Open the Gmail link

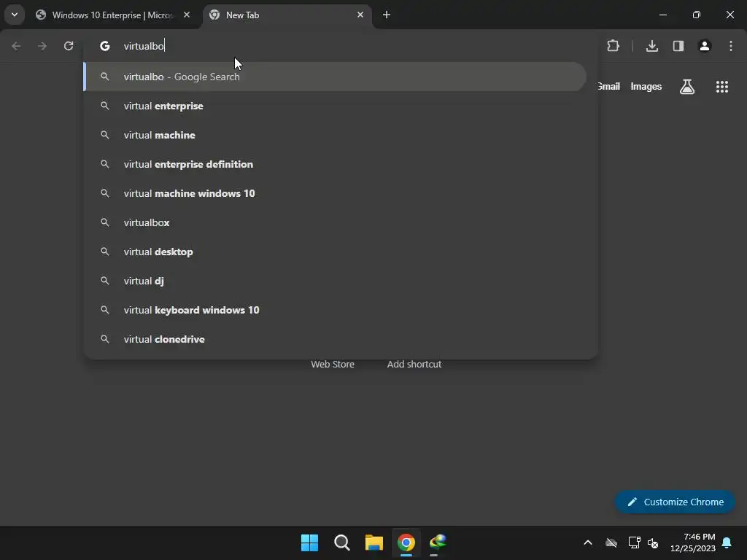(x=609, y=87)
